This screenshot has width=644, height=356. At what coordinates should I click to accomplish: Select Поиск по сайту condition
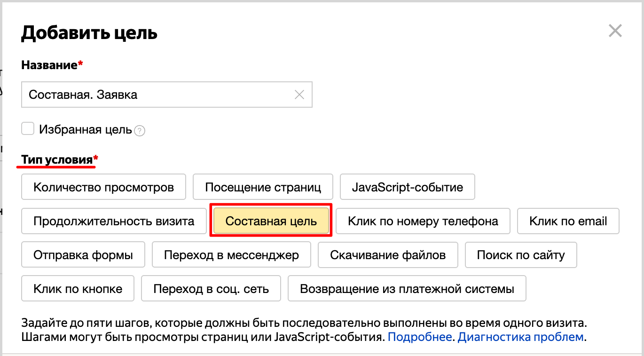(520, 255)
